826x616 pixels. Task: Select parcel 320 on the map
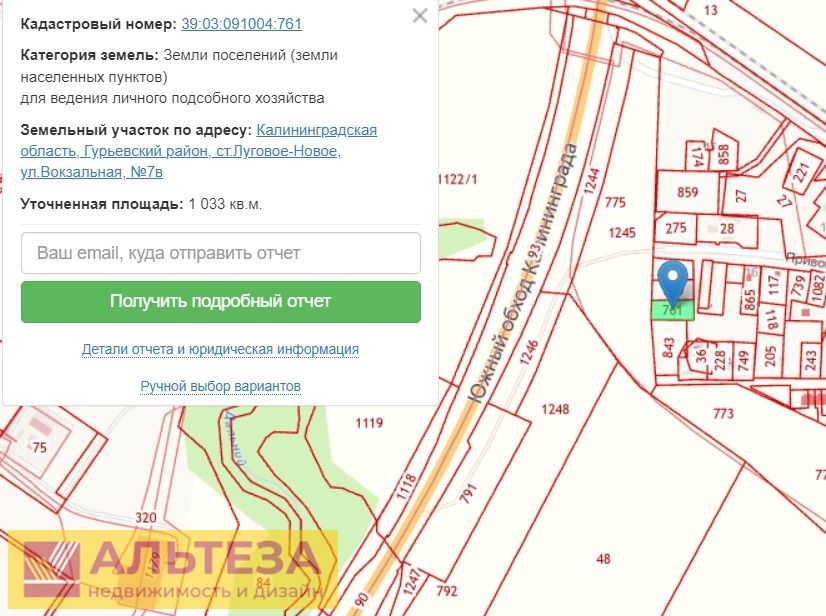click(146, 517)
